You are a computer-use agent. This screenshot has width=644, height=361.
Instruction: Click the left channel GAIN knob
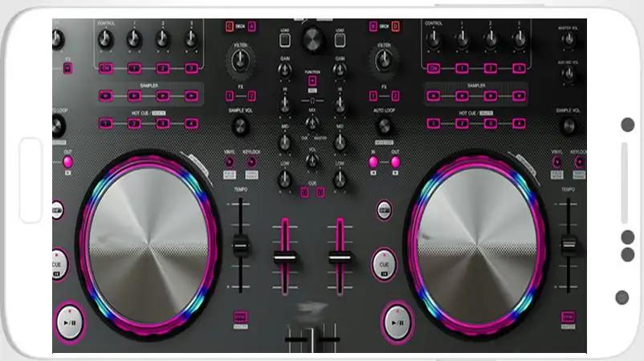(x=285, y=71)
